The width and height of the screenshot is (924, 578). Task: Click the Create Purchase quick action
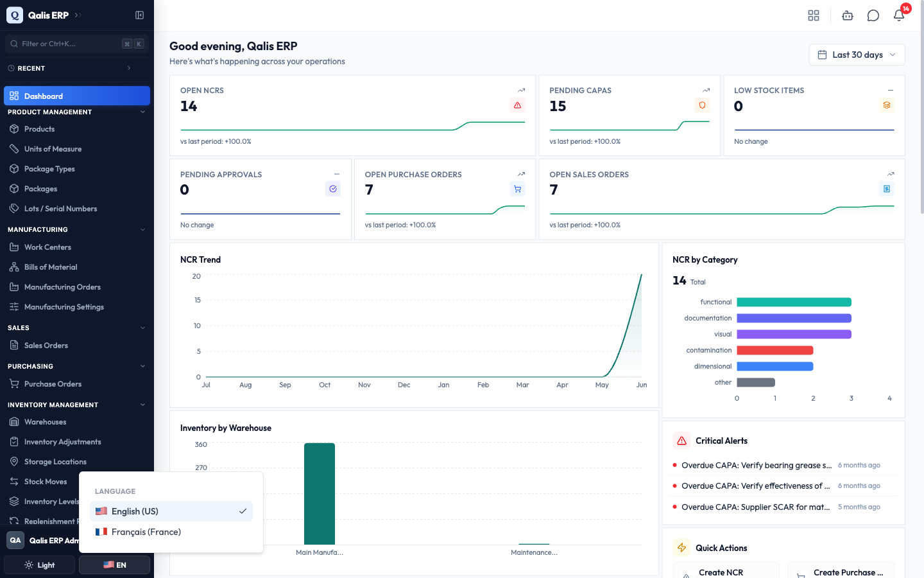click(841, 570)
